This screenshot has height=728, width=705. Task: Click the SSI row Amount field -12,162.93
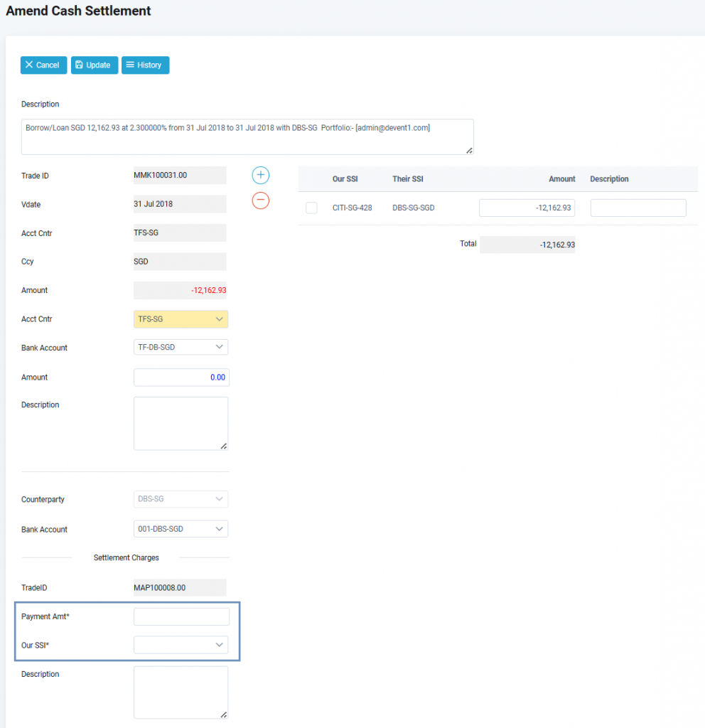tap(527, 208)
